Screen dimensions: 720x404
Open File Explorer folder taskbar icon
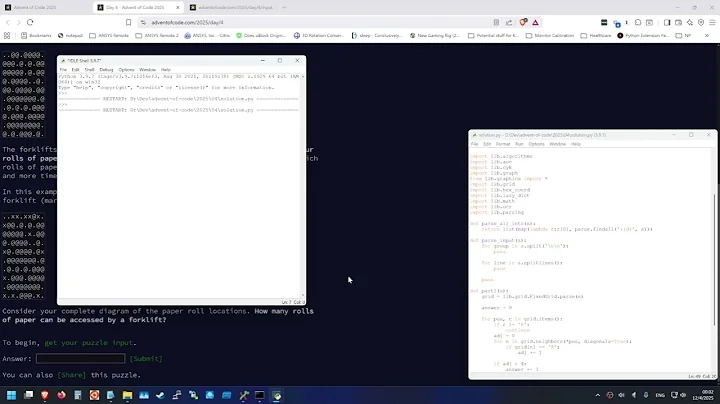[127, 395]
